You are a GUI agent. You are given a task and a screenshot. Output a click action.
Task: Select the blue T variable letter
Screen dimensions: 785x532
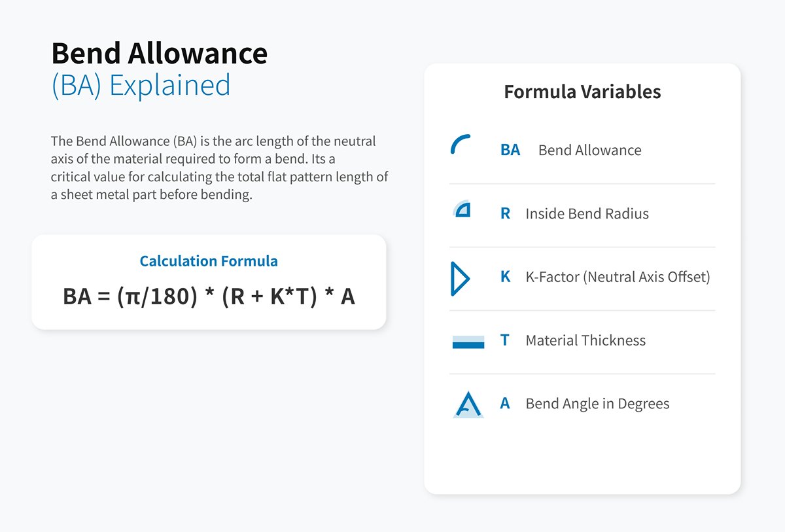(504, 340)
